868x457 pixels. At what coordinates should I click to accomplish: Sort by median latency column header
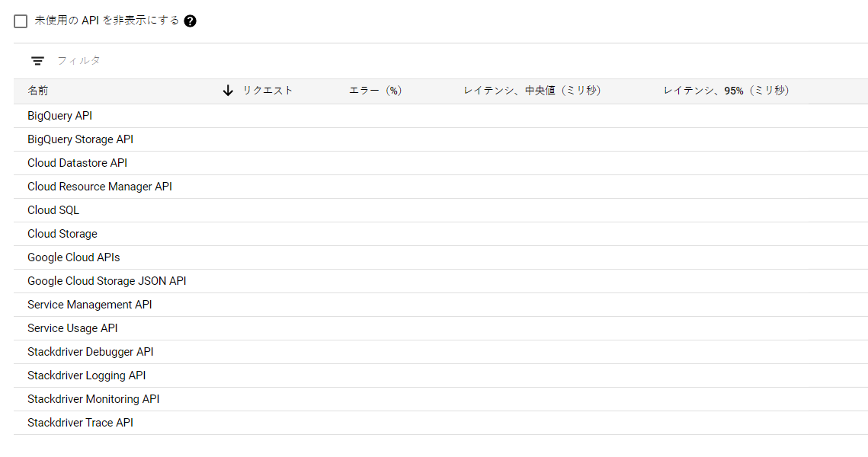pyautogui.click(x=532, y=91)
